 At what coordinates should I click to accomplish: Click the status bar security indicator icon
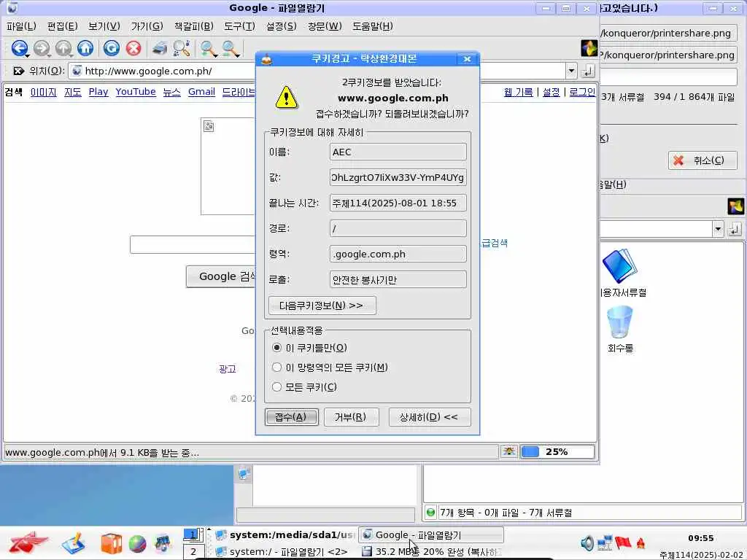(508, 451)
